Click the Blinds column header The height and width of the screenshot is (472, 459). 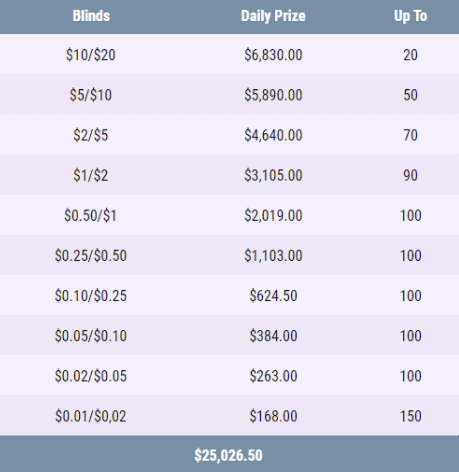click(x=91, y=16)
